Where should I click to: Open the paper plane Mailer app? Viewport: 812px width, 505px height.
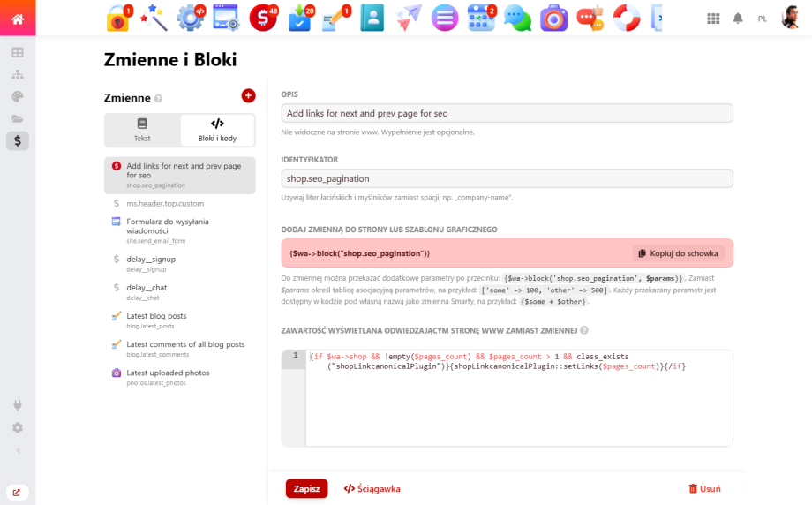409,19
